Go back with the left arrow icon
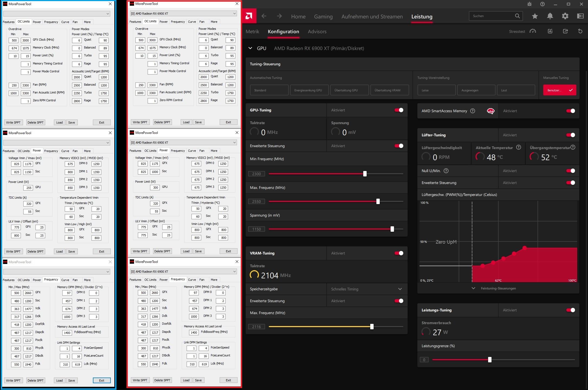This screenshot has height=390, width=588. (x=264, y=16)
